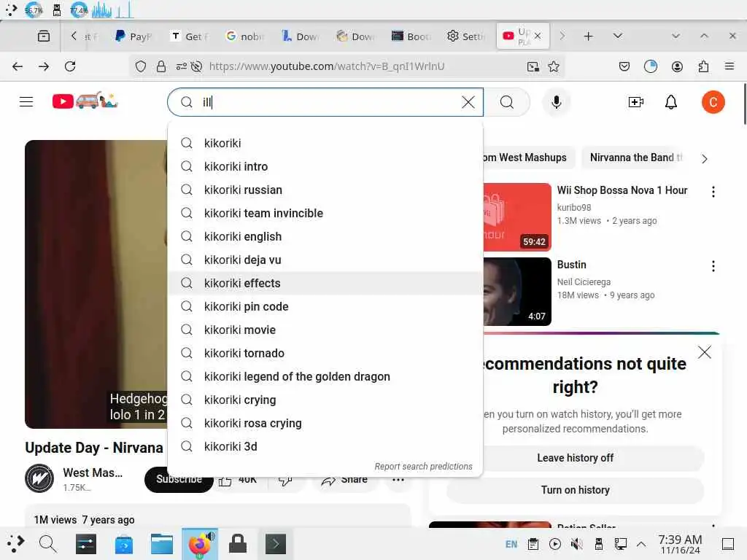Switch to the Google nobr tab

pos(245,36)
